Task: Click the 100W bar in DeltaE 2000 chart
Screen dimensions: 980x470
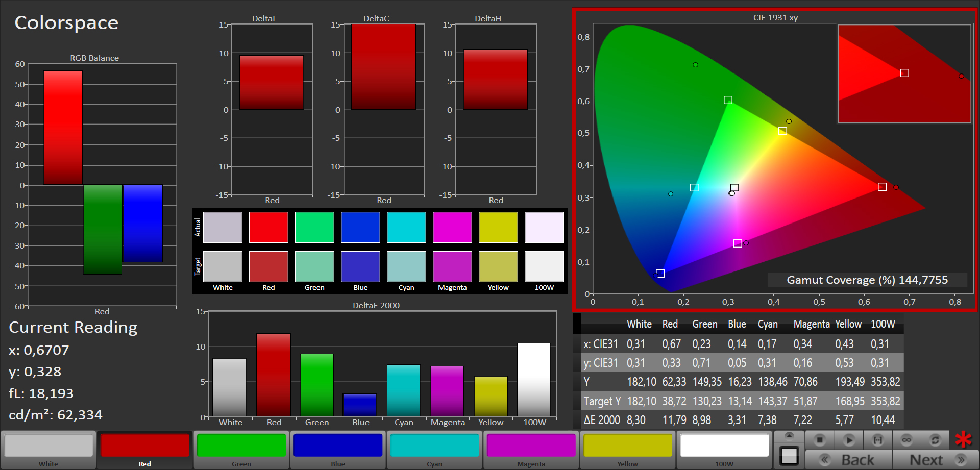Action: [534, 380]
